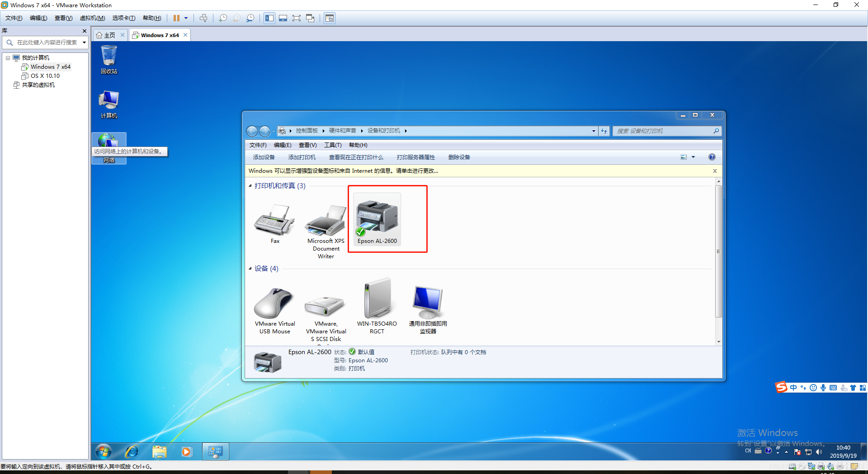Collapse the 我的计算机 tree node
This screenshot has width=868, height=474.
[x=8, y=58]
